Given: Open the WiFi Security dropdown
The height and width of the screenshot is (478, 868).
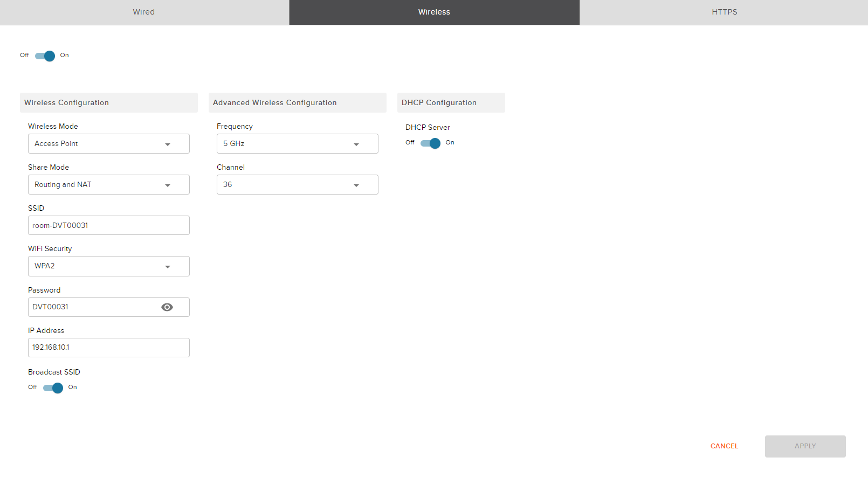Looking at the screenshot, I should point(108,266).
